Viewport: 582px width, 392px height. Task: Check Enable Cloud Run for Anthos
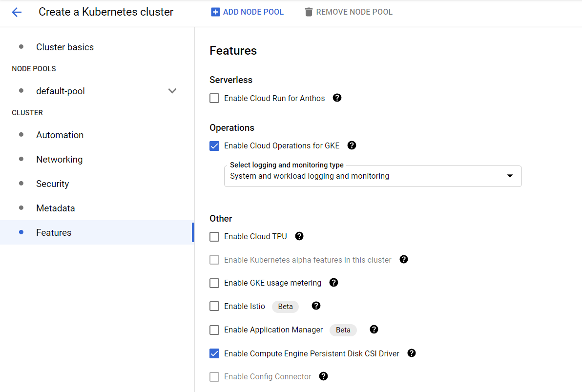coord(214,98)
